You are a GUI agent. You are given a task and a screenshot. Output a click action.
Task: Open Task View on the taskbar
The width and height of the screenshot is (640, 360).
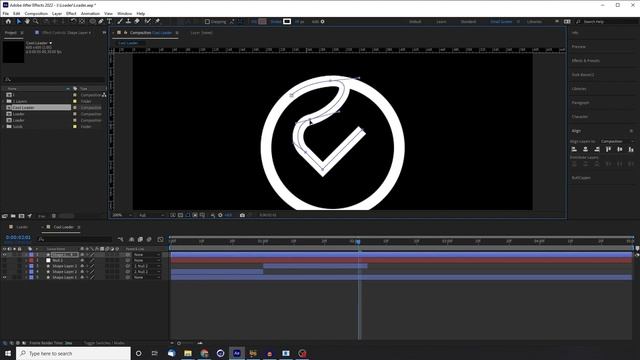click(155, 353)
